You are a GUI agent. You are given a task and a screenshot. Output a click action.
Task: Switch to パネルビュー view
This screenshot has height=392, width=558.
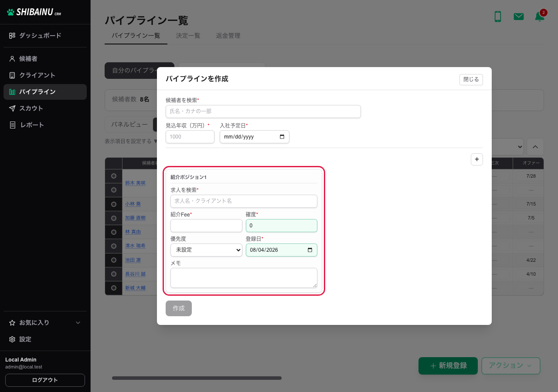coord(129,125)
